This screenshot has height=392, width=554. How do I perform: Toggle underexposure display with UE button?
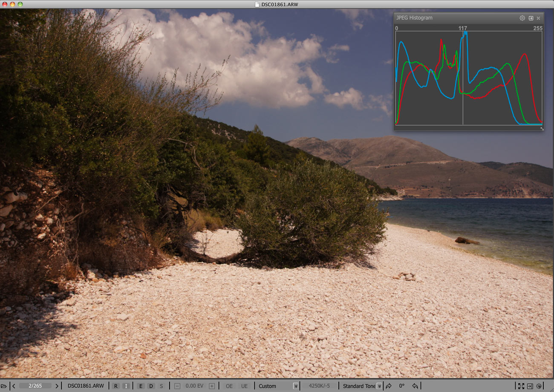244,386
